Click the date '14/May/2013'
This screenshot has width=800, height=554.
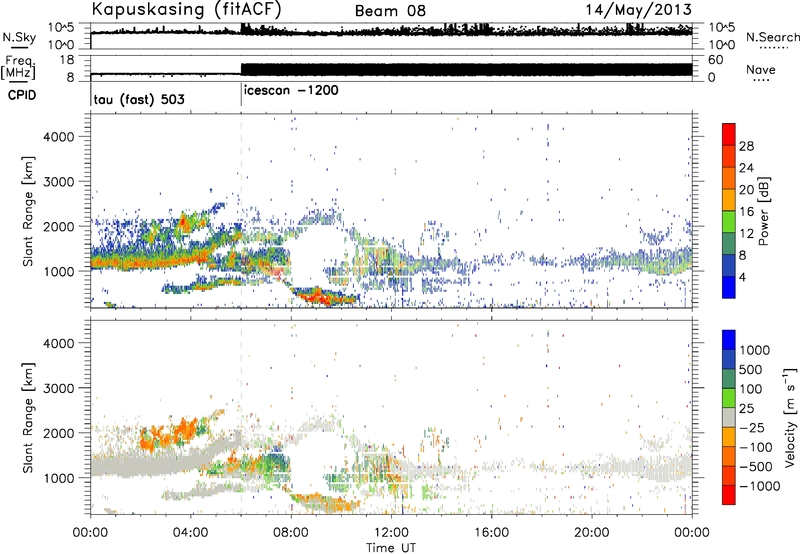coord(638,10)
